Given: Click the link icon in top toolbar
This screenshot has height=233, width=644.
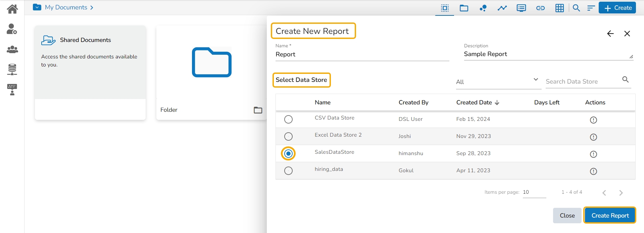Looking at the screenshot, I should click(x=540, y=8).
